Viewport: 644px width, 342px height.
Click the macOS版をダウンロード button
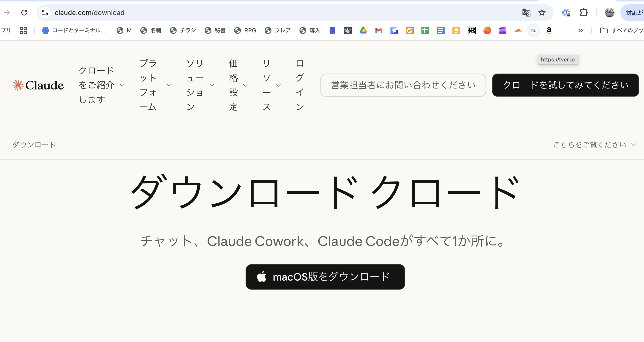(325, 277)
